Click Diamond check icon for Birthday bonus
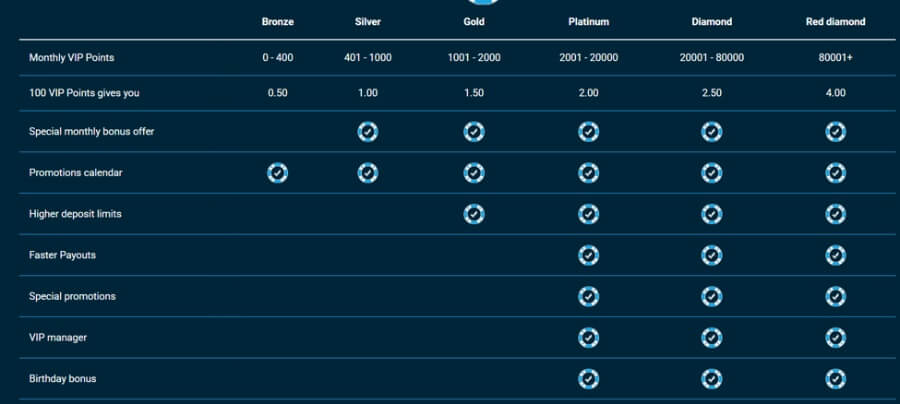The width and height of the screenshot is (900, 404). coord(712,379)
